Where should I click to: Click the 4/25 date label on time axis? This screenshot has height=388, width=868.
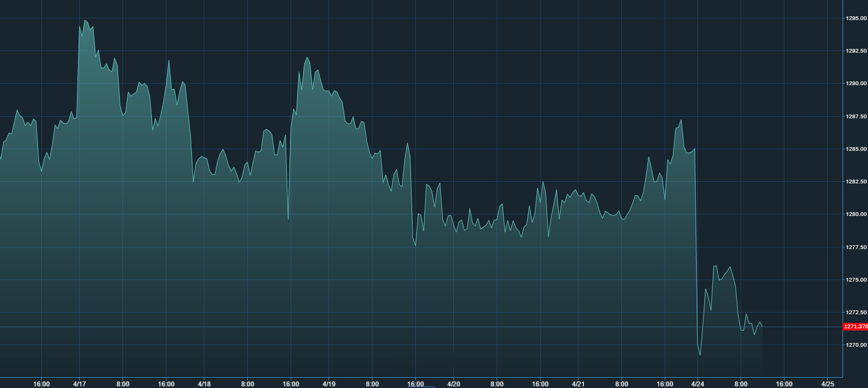(x=828, y=384)
